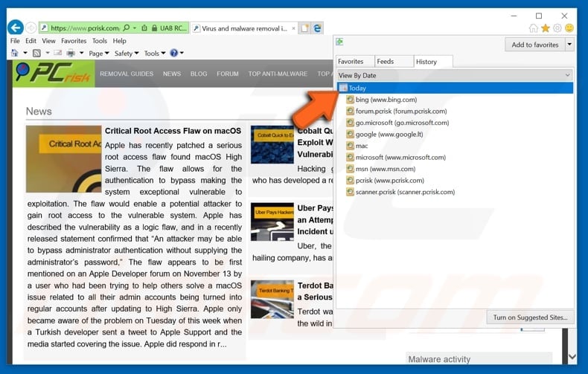Click the greyed Forward navigation arrow
The width and height of the screenshot is (588, 374).
click(x=31, y=28)
